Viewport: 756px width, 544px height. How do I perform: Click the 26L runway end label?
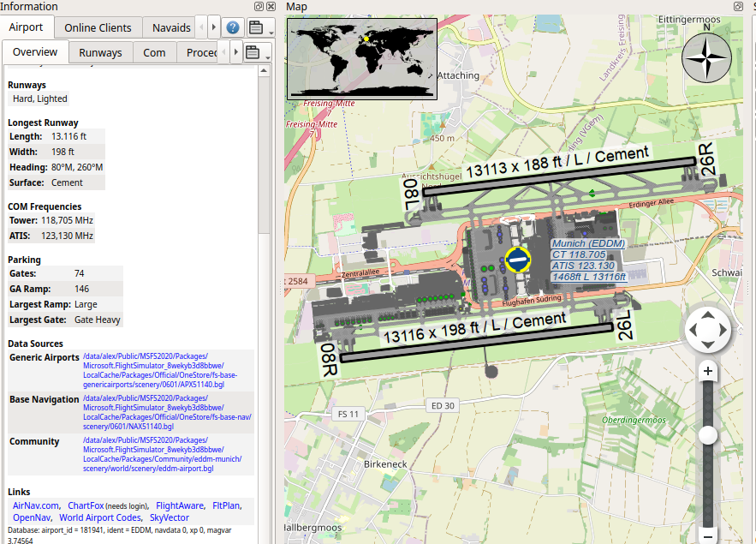624,325
